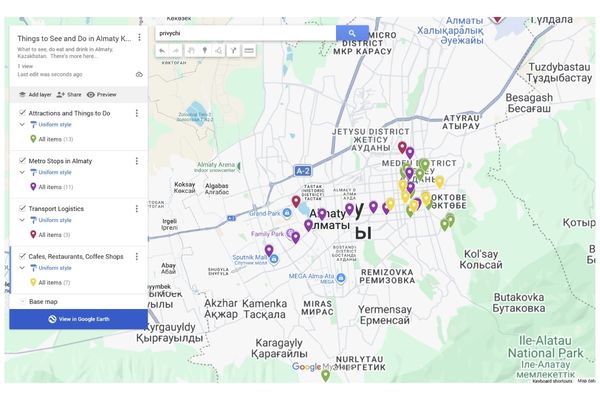Select the Add directions tool
The width and height of the screenshot is (600, 400).
pyautogui.click(x=233, y=51)
